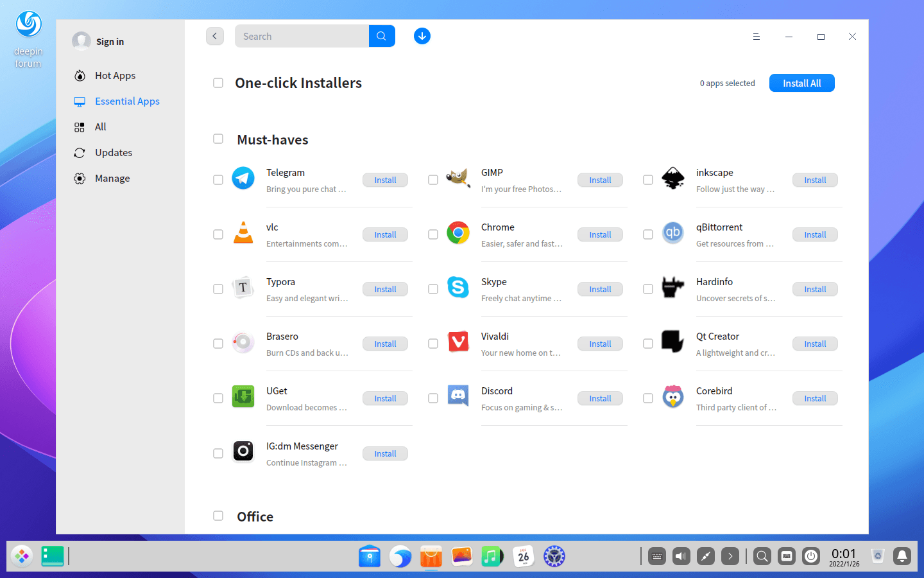924x578 pixels.
Task: Check the Discord checkbox
Action: [x=433, y=398]
